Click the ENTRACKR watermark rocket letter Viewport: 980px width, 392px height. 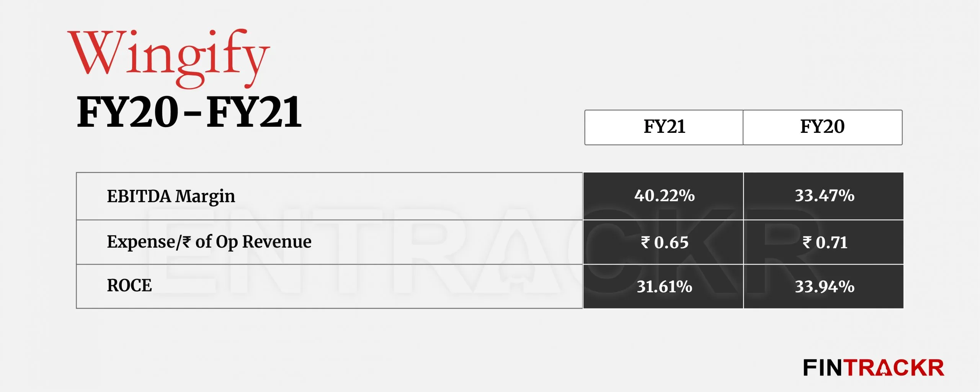click(517, 251)
